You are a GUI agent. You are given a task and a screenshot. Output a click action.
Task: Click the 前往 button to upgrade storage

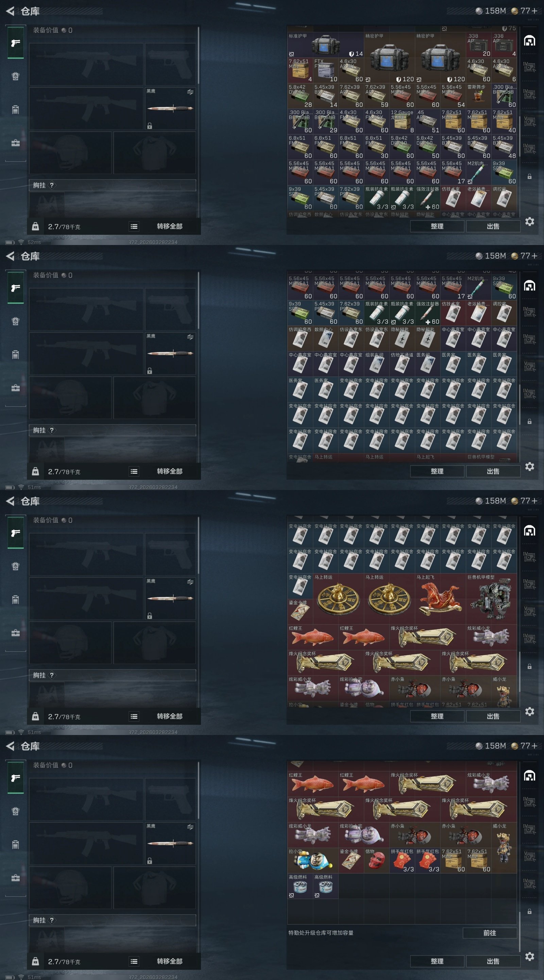click(490, 933)
